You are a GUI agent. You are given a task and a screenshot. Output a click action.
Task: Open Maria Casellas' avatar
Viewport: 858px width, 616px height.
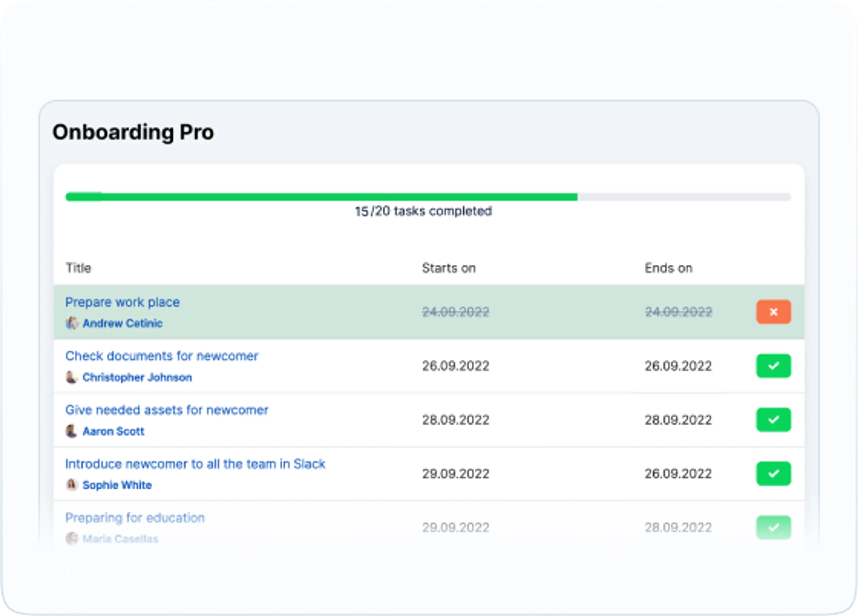pos(71,538)
